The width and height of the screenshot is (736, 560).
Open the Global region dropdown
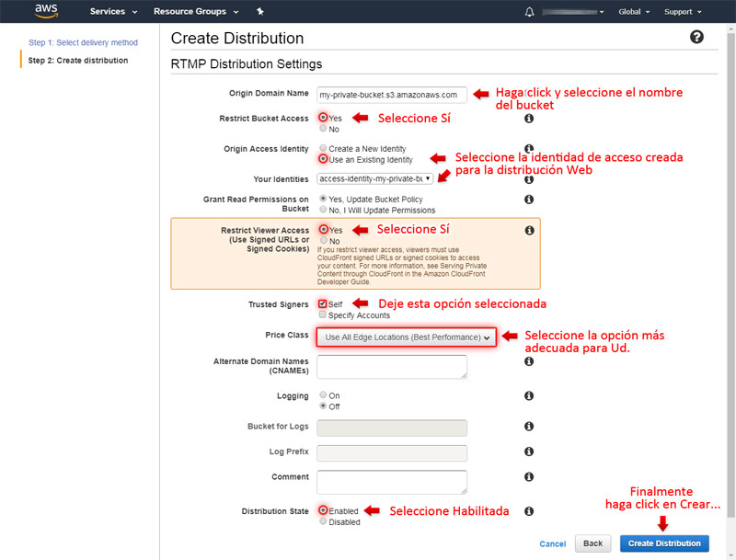click(634, 12)
